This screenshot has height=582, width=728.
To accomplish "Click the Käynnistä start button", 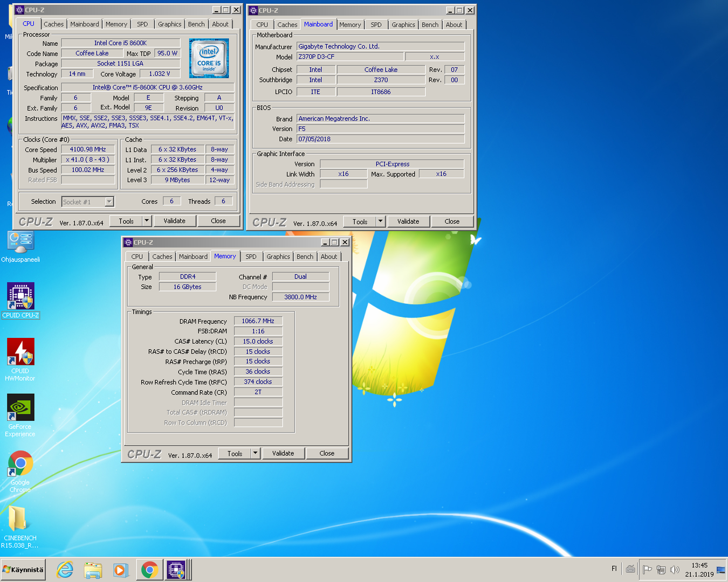I will pyautogui.click(x=23, y=570).
